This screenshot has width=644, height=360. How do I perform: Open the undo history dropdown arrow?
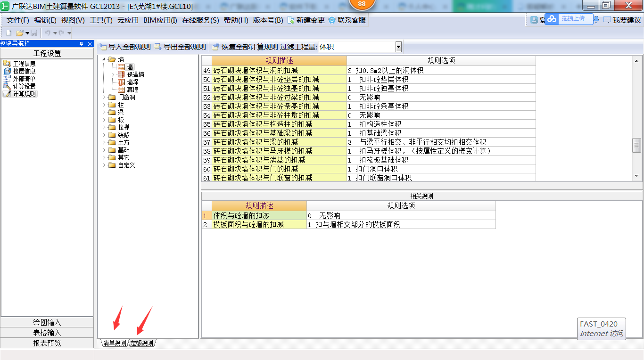[55, 33]
